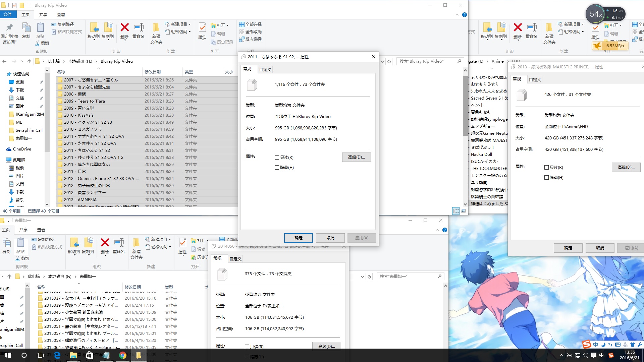Switch to details view icon in the status bar
This screenshot has height=362, width=644.
[456, 211]
